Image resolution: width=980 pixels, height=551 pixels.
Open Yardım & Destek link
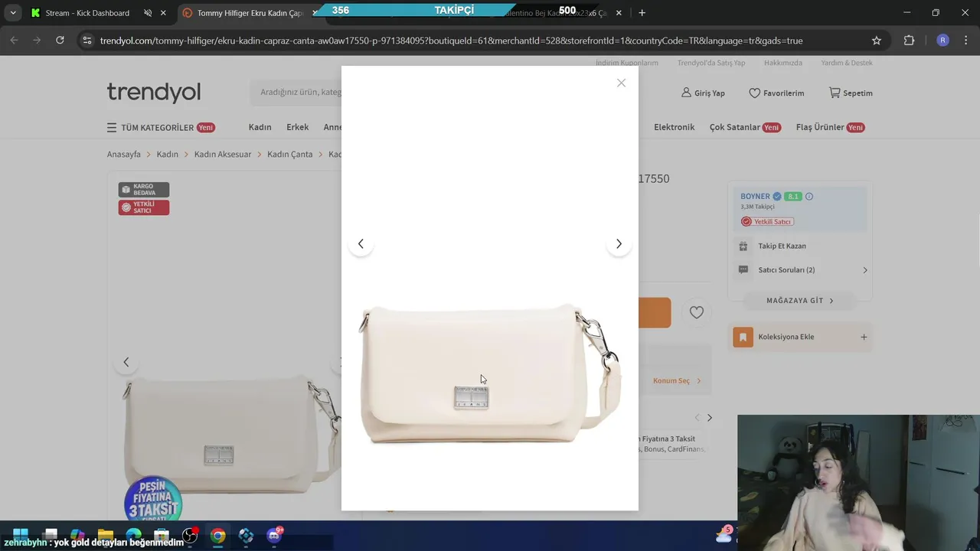point(847,63)
